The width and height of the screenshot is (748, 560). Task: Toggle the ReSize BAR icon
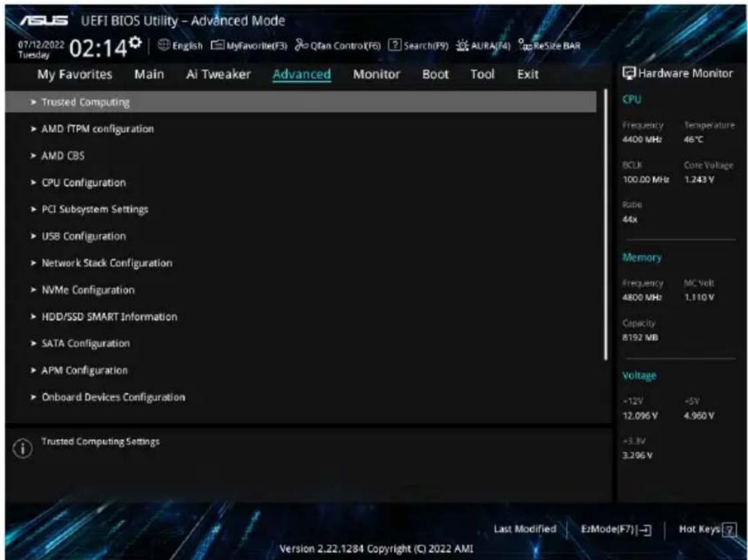pos(525,45)
